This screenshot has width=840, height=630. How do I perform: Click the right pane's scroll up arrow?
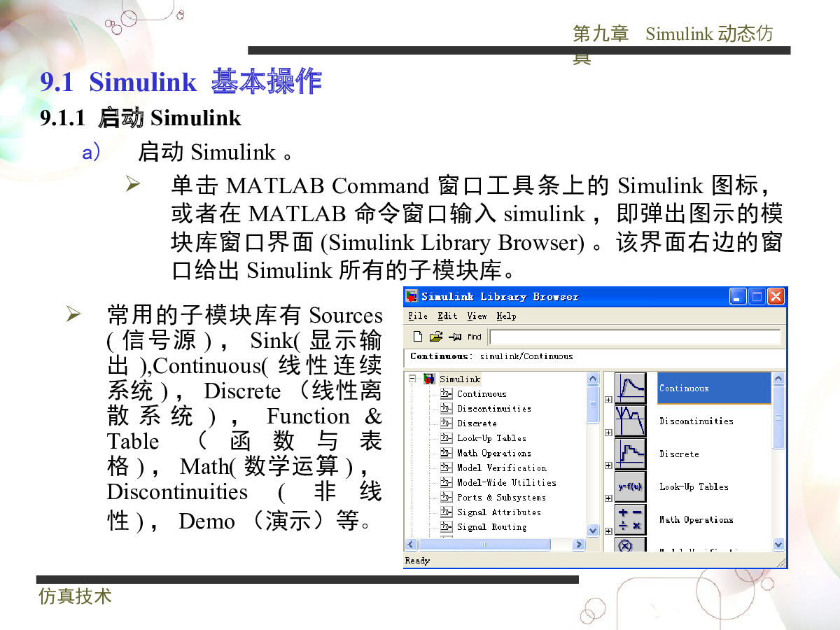point(779,379)
